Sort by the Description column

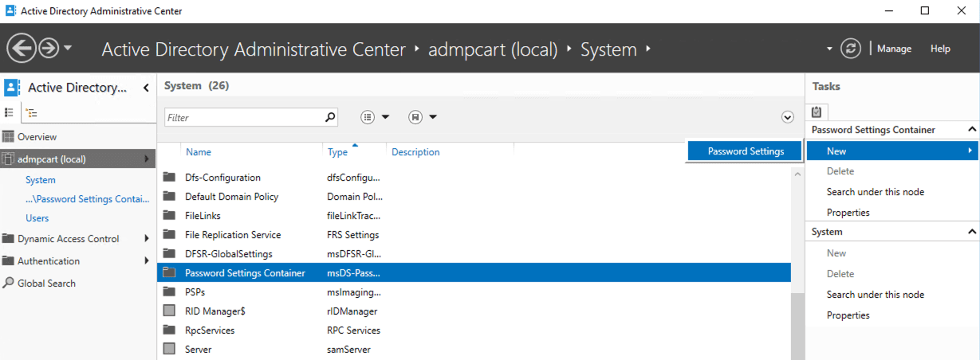pos(415,152)
